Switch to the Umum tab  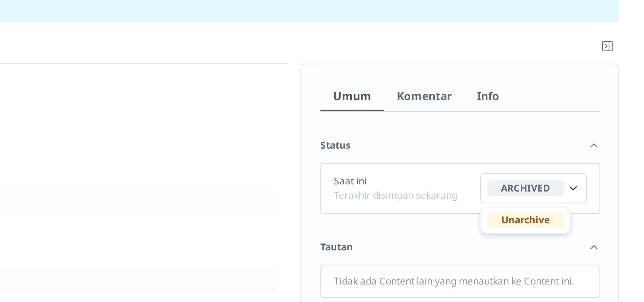(352, 96)
